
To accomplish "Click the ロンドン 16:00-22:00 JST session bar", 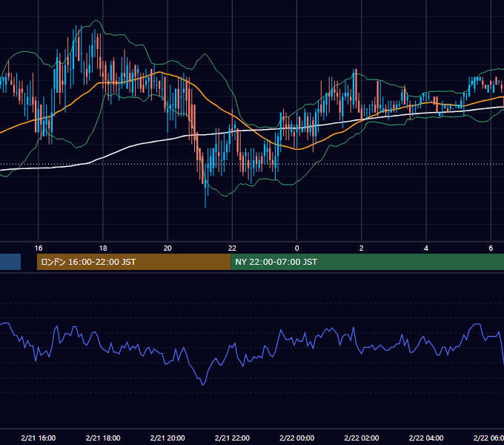I will pos(133,262).
